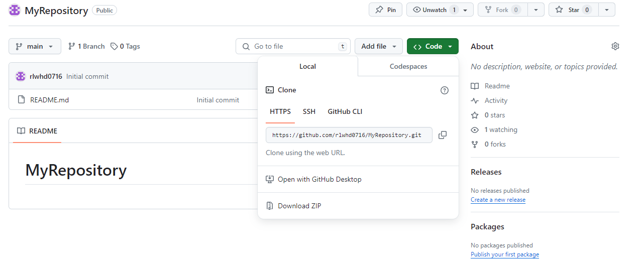
Task: Expand the fork options dropdown arrow
Action: [536, 10]
